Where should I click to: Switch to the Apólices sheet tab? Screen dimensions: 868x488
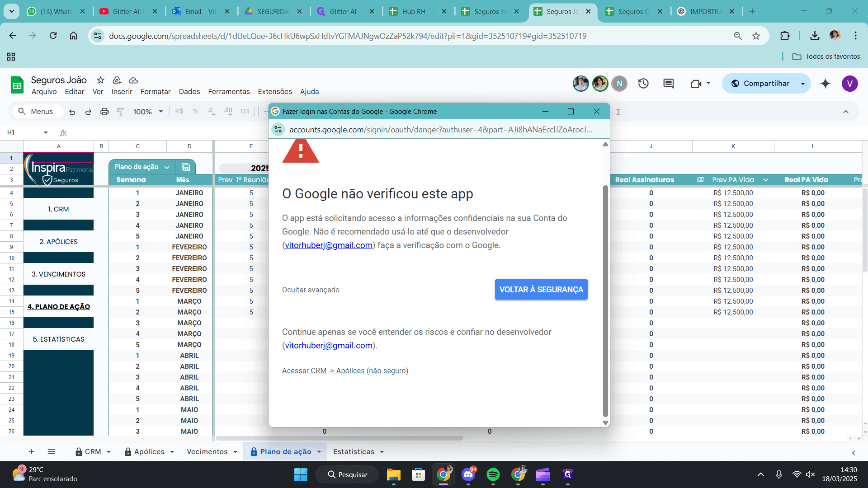click(149, 452)
